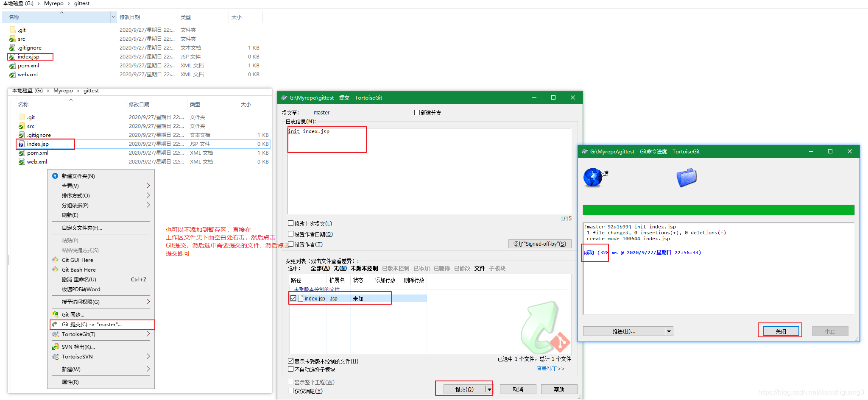This screenshot has width=868, height=400.
Task: Click the green progress bar in progress dialog
Action: click(718, 210)
